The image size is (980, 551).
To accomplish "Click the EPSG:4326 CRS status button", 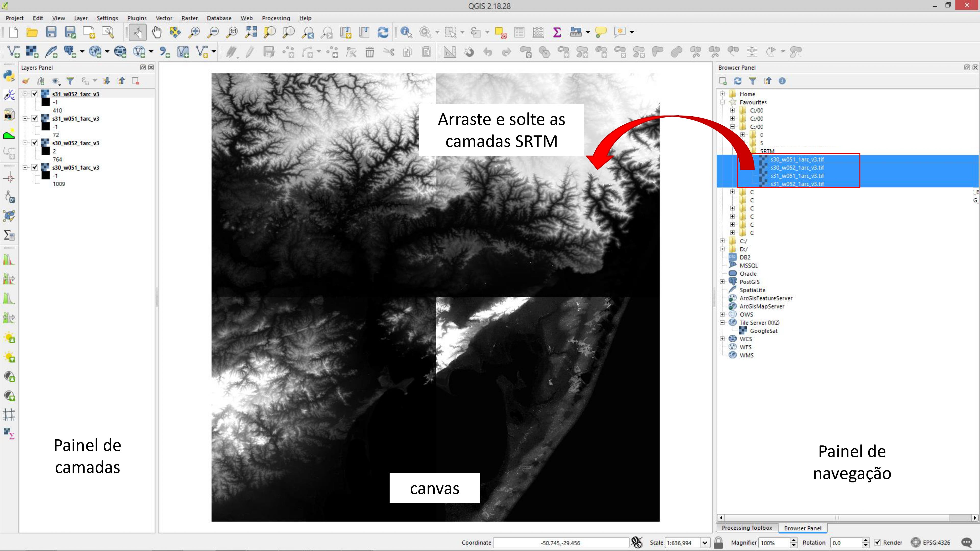I will [x=931, y=543].
